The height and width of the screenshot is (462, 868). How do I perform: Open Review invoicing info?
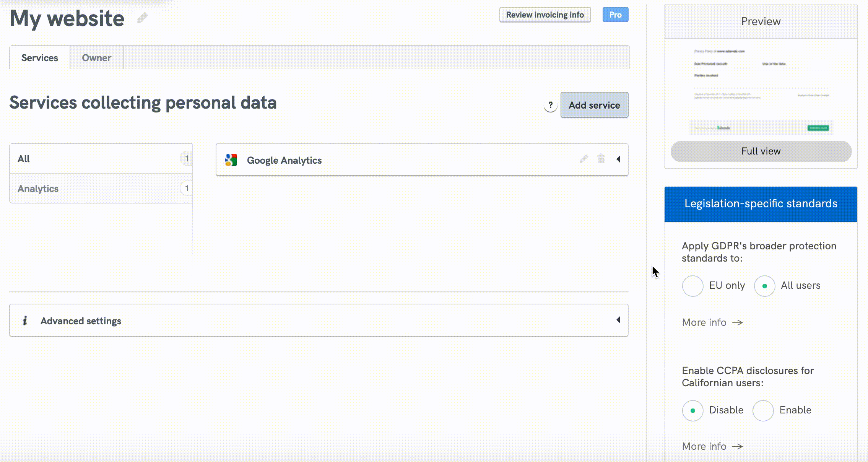click(x=545, y=15)
